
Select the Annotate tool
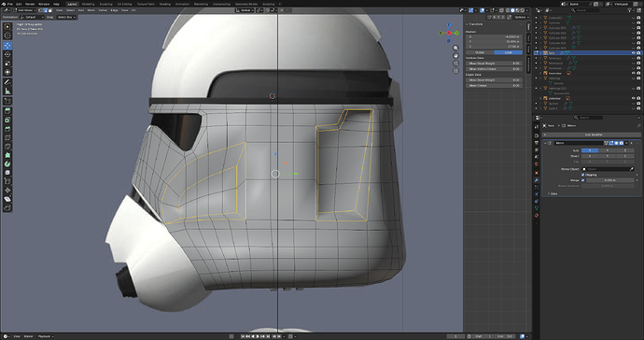tap(7, 82)
